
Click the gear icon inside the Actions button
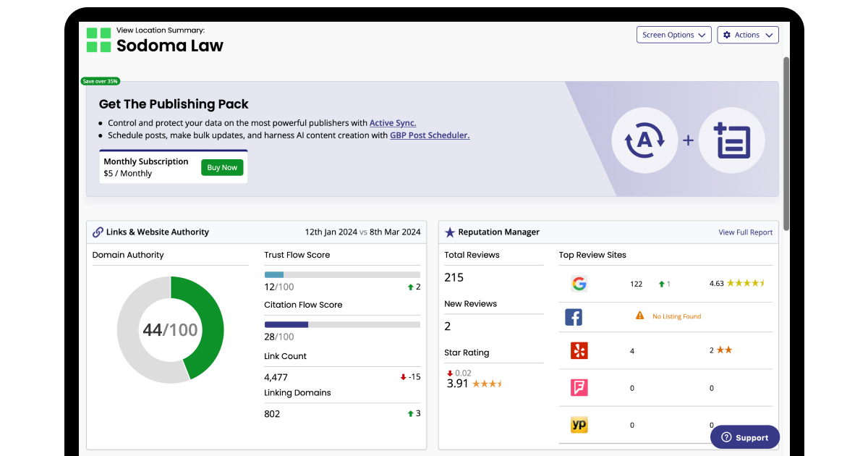tap(726, 34)
